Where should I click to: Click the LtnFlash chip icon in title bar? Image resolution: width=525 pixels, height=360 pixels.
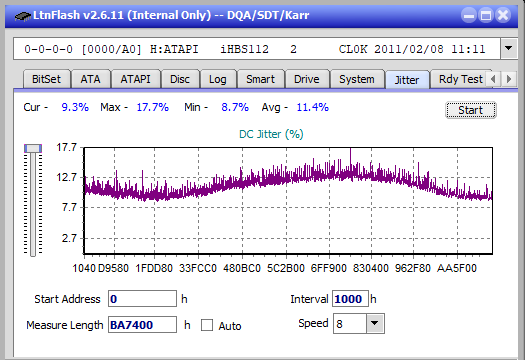pos(23,16)
